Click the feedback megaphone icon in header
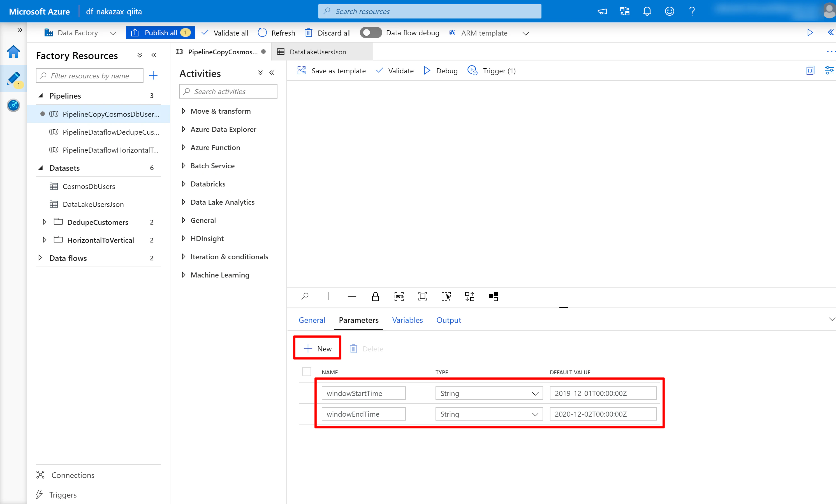This screenshot has height=504, width=836. pos(602,11)
